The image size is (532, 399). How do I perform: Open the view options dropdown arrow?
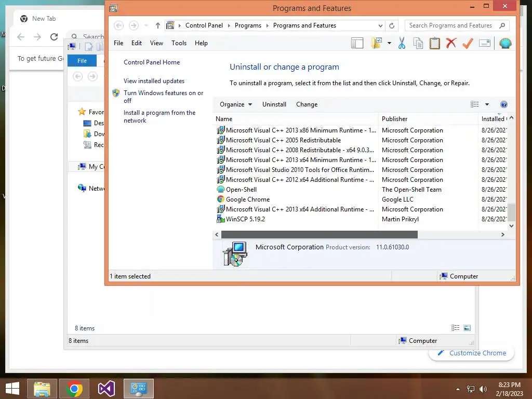(487, 104)
